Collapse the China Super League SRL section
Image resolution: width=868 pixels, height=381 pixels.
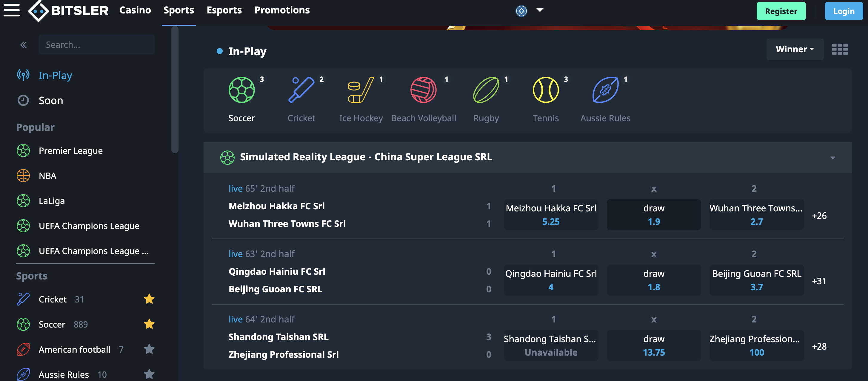(x=832, y=157)
